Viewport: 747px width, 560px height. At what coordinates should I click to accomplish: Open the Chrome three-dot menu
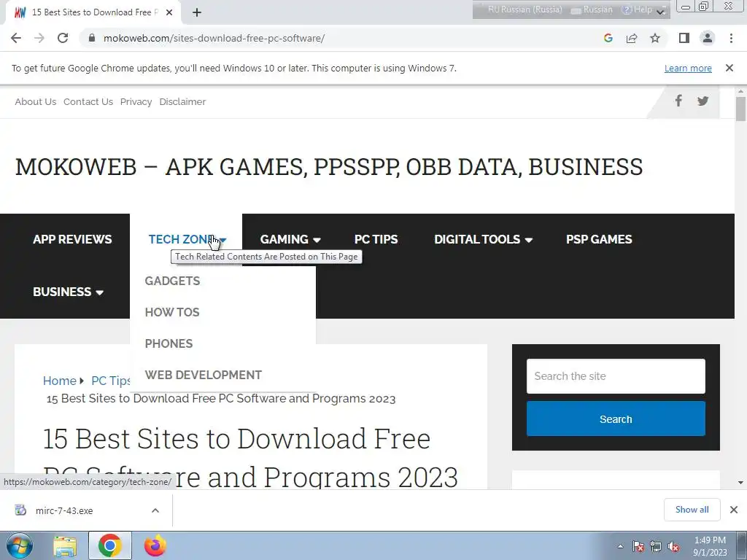[x=731, y=38]
